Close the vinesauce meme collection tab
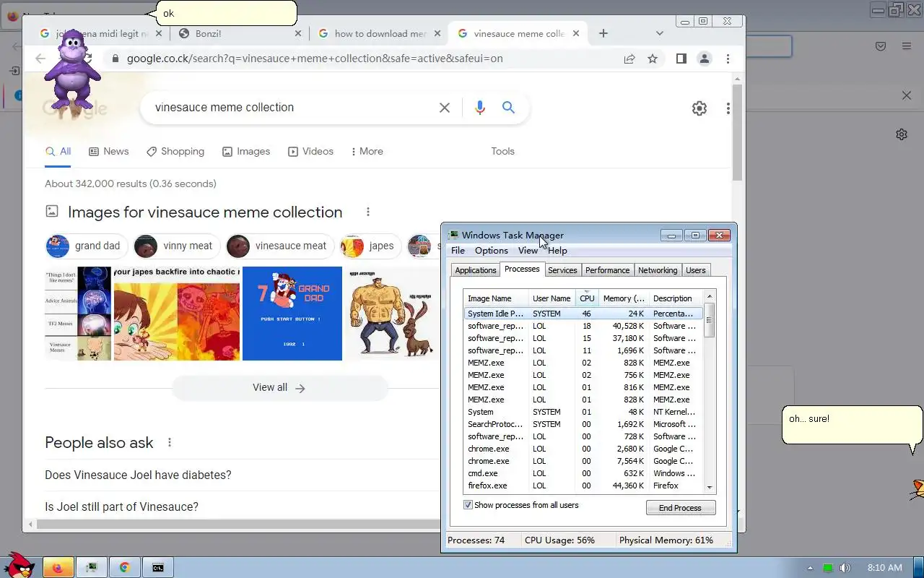This screenshot has width=924, height=578. point(576,33)
